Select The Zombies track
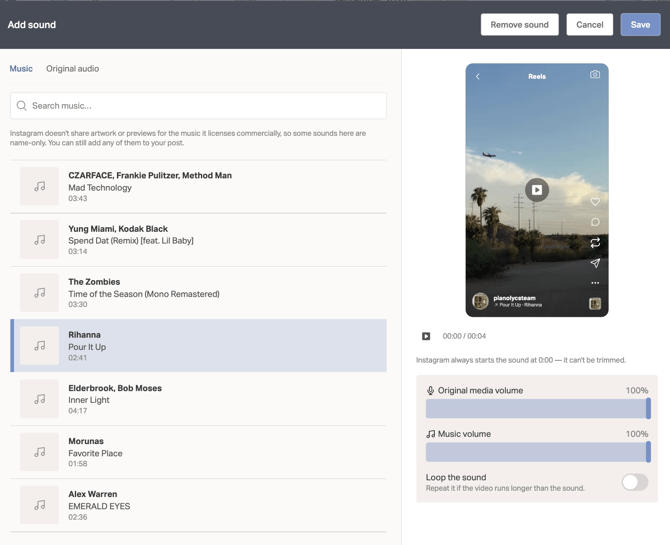 [x=198, y=293]
